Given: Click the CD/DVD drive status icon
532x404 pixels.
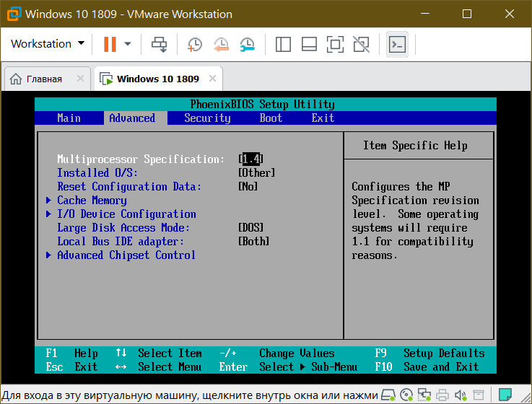Looking at the screenshot, I should [406, 395].
